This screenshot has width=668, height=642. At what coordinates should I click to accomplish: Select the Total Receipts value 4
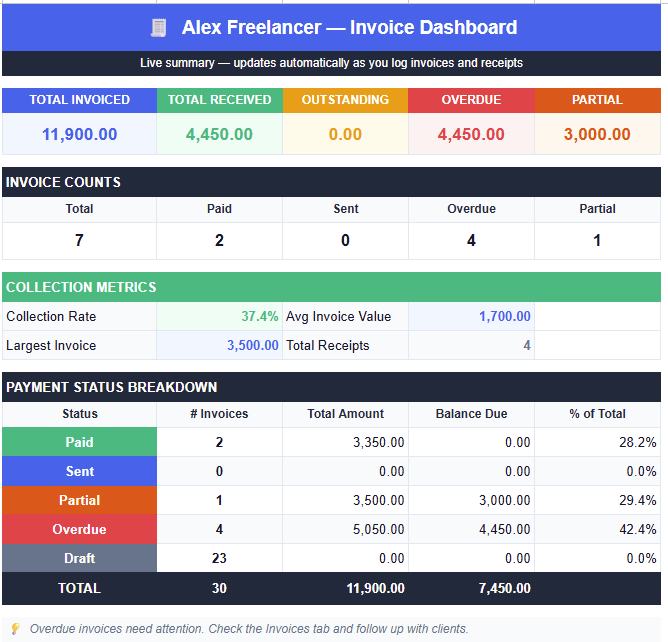click(527, 345)
